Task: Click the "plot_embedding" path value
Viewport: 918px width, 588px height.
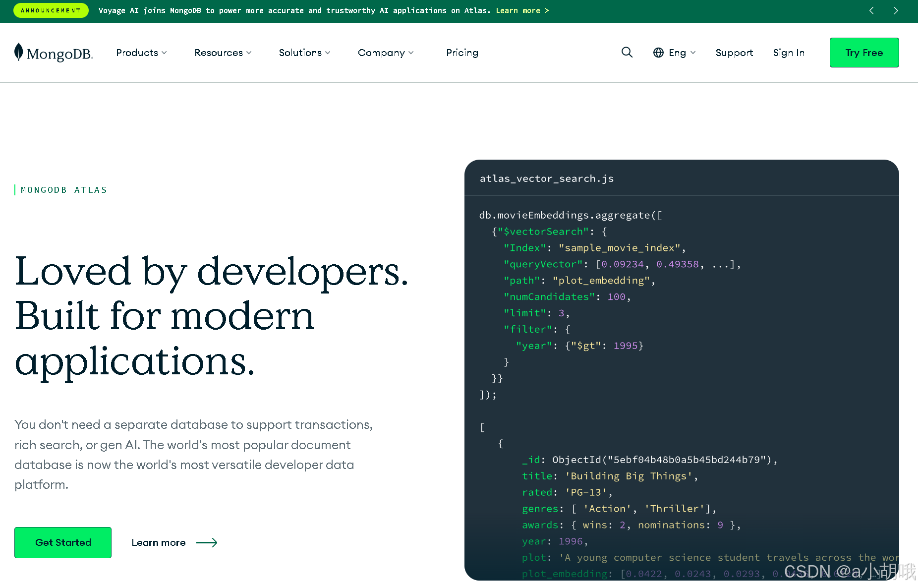Action: [x=601, y=281]
